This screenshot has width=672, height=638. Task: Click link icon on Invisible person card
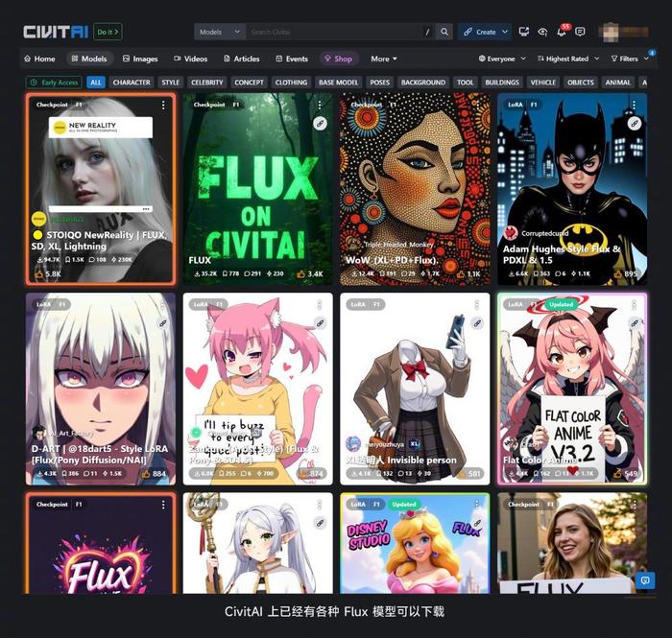click(477, 323)
